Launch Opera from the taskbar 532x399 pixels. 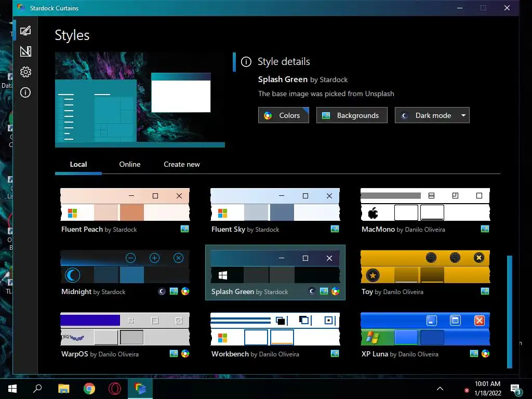point(115,389)
